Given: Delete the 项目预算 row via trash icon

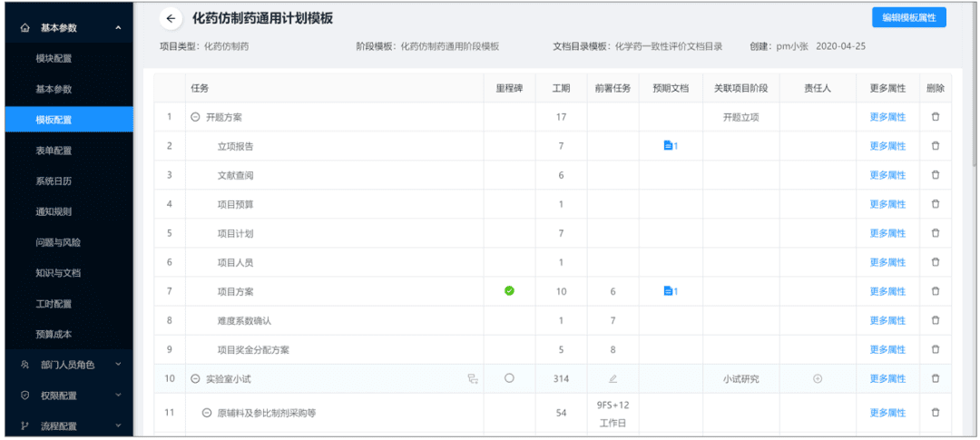Looking at the screenshot, I should click(935, 204).
